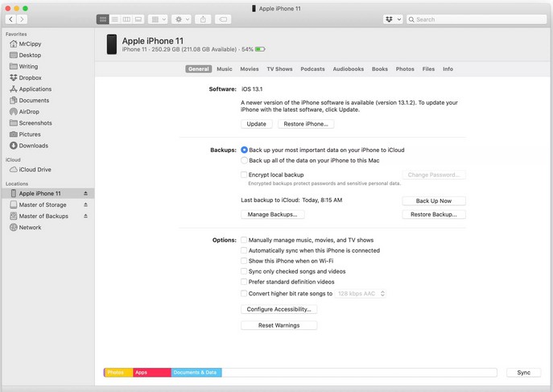Click the Sync button
The image size is (553, 392).
point(523,372)
